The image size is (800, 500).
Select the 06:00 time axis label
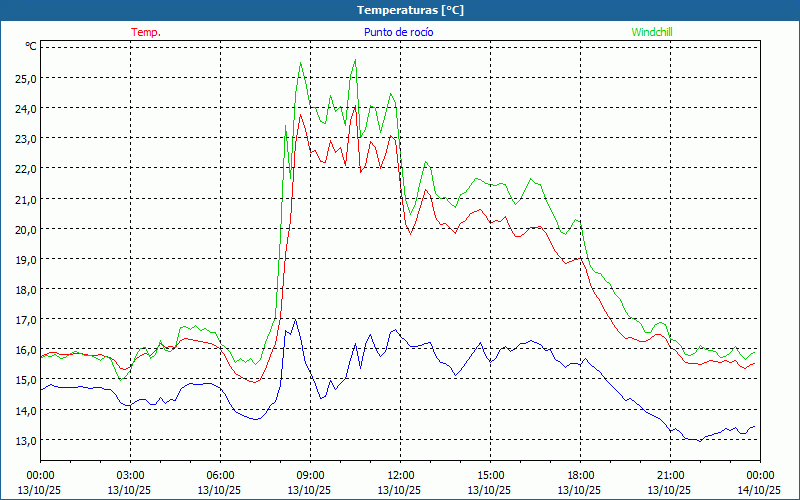(x=220, y=475)
